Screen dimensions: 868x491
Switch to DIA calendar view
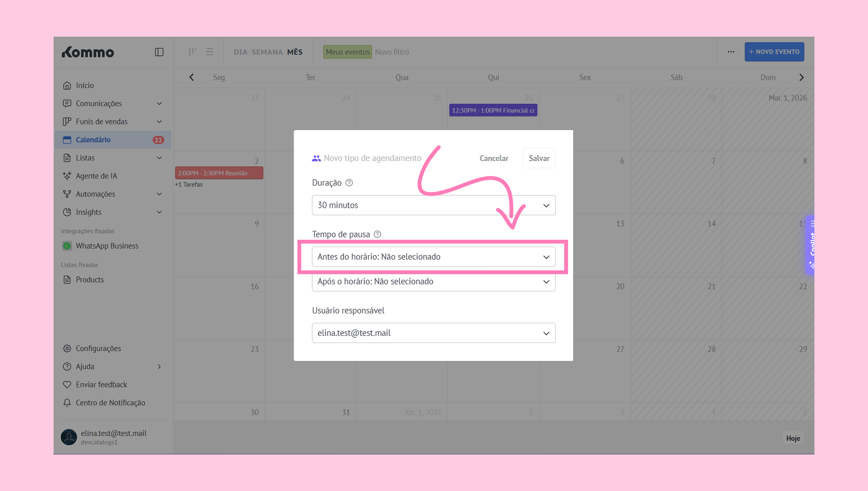coord(240,52)
